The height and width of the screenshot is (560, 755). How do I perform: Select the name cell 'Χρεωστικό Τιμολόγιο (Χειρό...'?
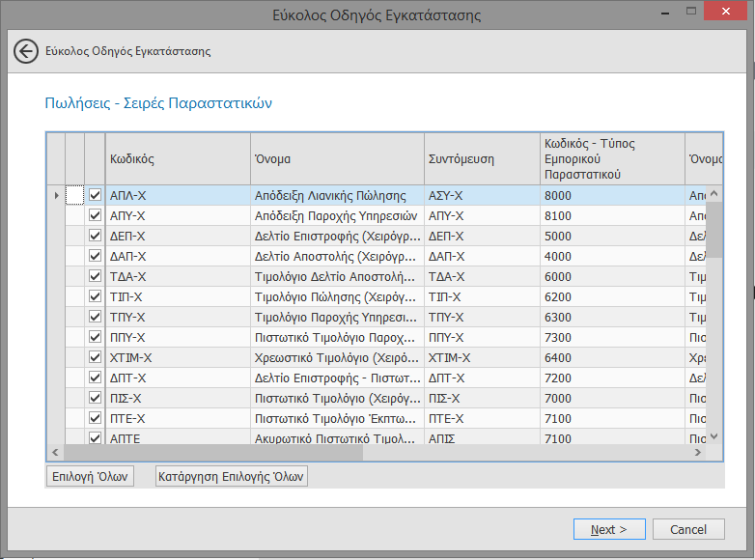click(x=337, y=358)
